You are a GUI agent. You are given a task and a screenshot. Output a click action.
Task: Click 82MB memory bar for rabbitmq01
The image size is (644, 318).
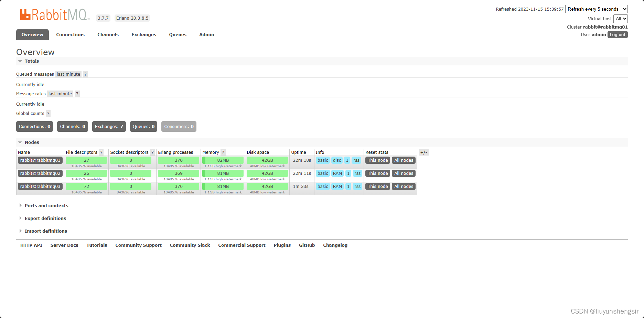point(223,160)
